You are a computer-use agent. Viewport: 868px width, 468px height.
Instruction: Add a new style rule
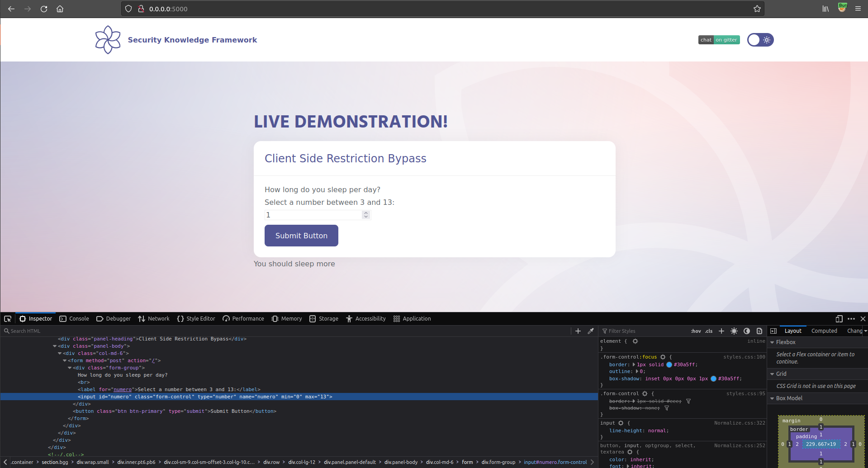pos(721,331)
